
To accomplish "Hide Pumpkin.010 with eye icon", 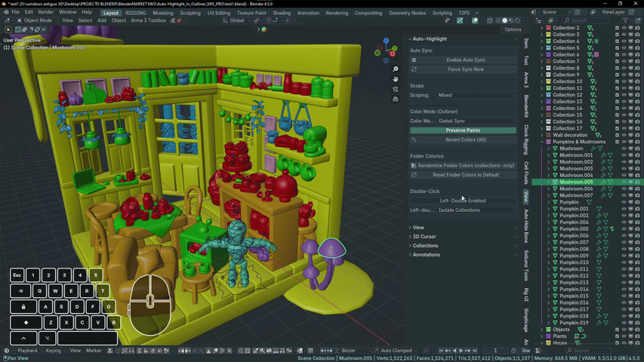I will point(624,262).
